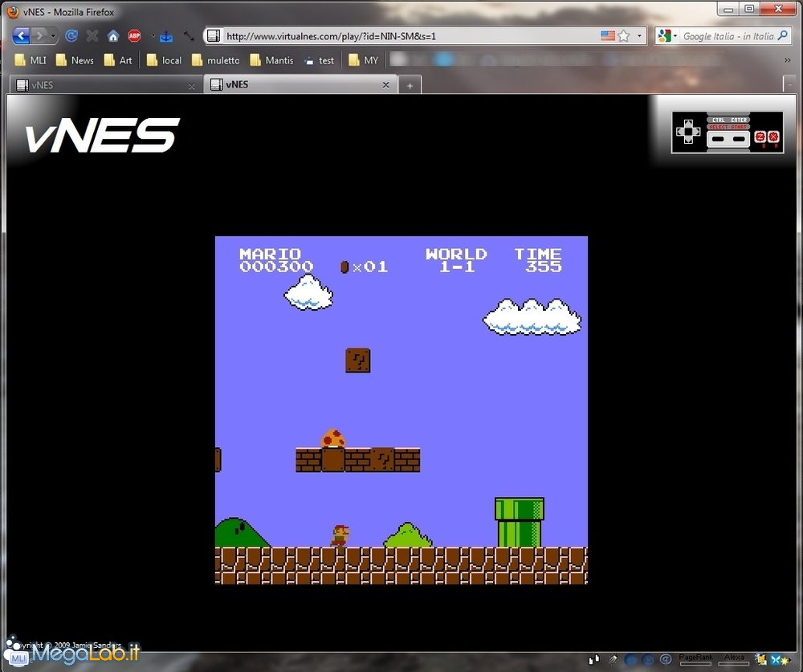Open the Google search engine selector
Image resolution: width=803 pixels, height=672 pixels.
click(668, 36)
